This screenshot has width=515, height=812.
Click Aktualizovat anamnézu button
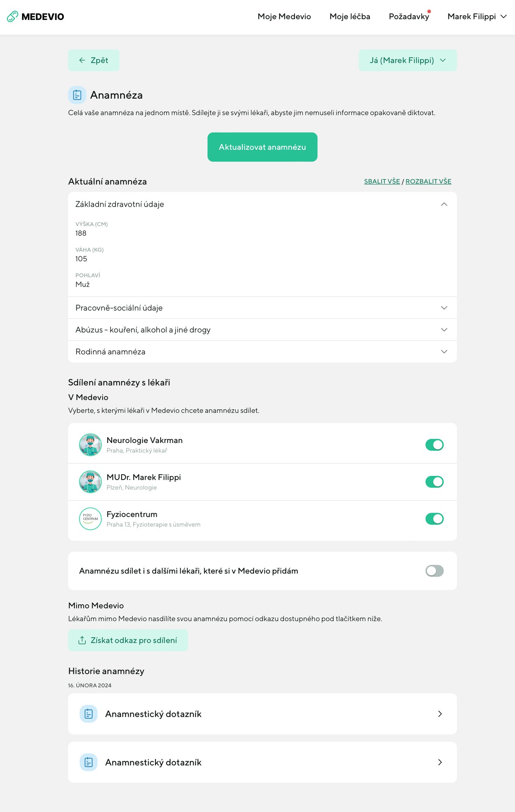tap(263, 147)
